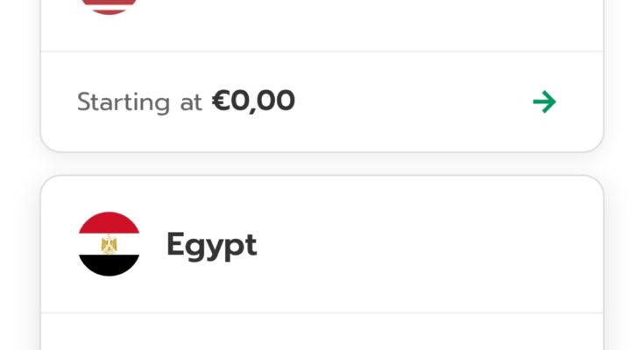Screen dimensions: 644x350
Task: Click the black band of the Egypt flag
Action: pos(110,265)
